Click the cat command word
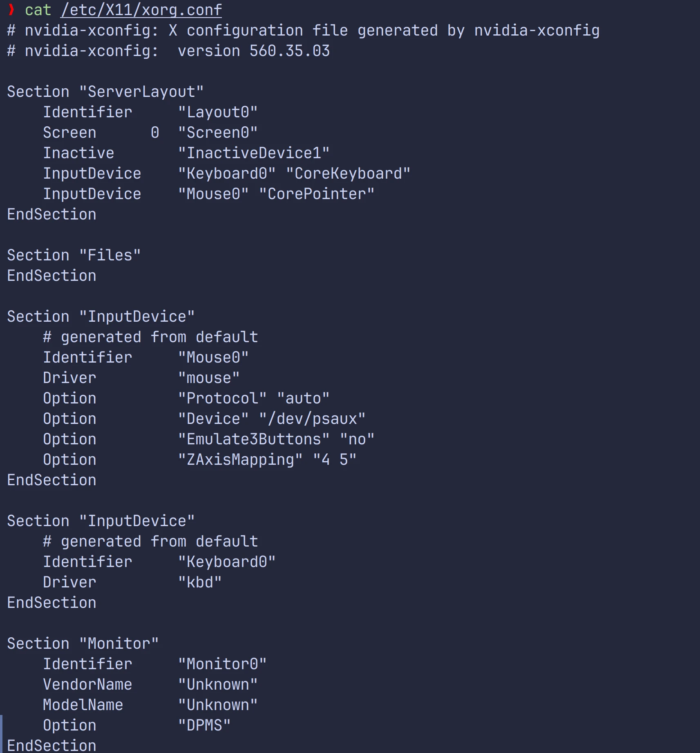The image size is (700, 753). tap(38, 10)
